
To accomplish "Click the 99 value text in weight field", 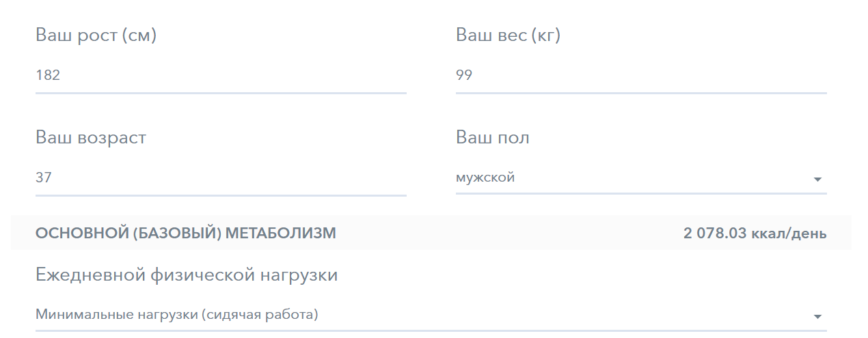I will (x=464, y=75).
